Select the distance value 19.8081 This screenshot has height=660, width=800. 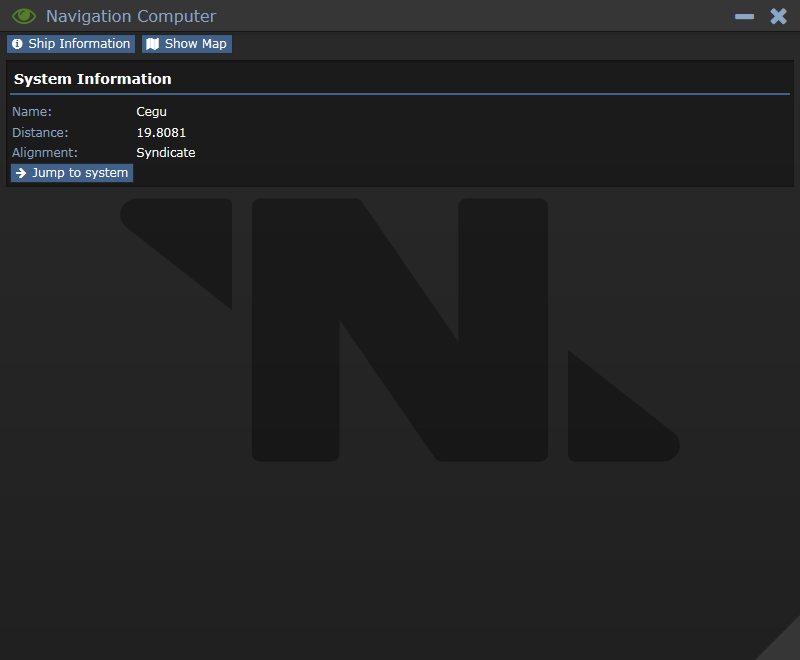(x=161, y=133)
